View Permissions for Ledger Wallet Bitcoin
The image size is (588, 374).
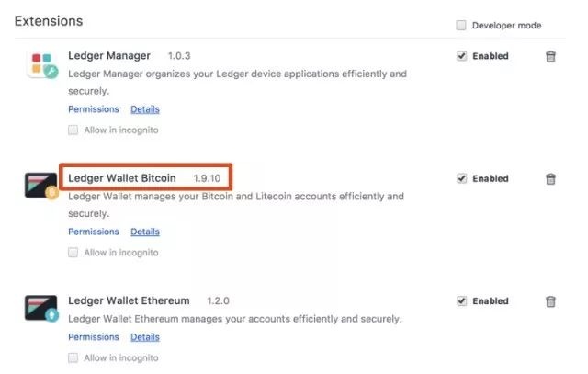94,232
